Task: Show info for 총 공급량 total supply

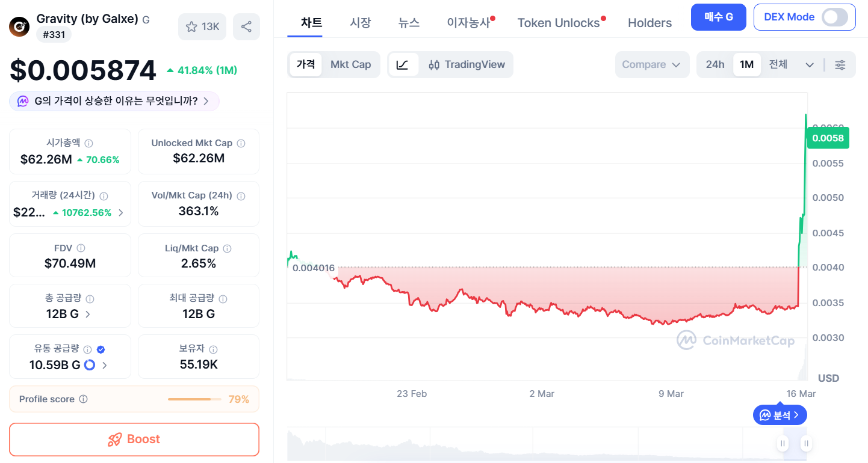Action: point(90,298)
